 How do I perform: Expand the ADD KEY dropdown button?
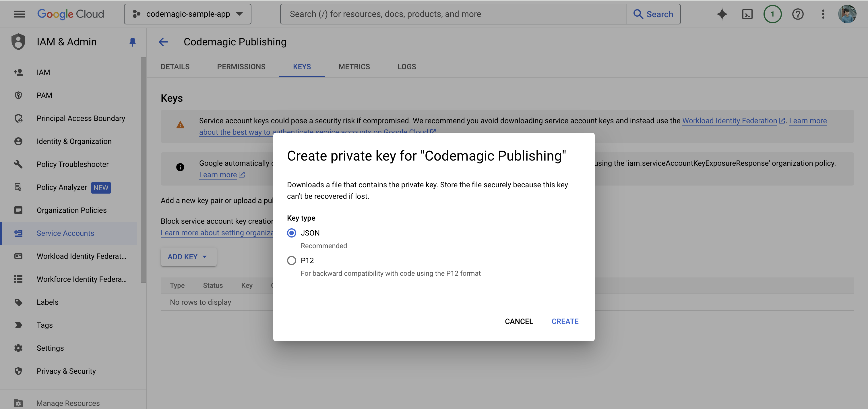[x=188, y=256]
